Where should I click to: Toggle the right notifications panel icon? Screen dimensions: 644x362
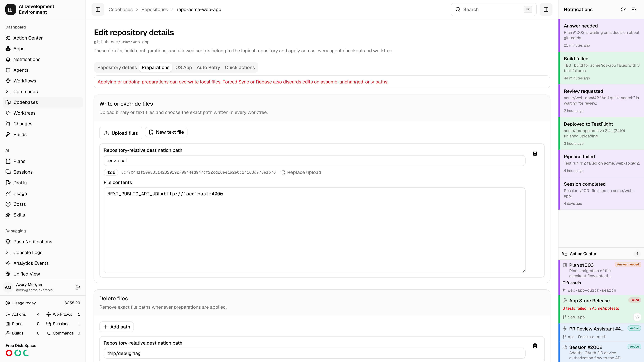pyautogui.click(x=546, y=9)
